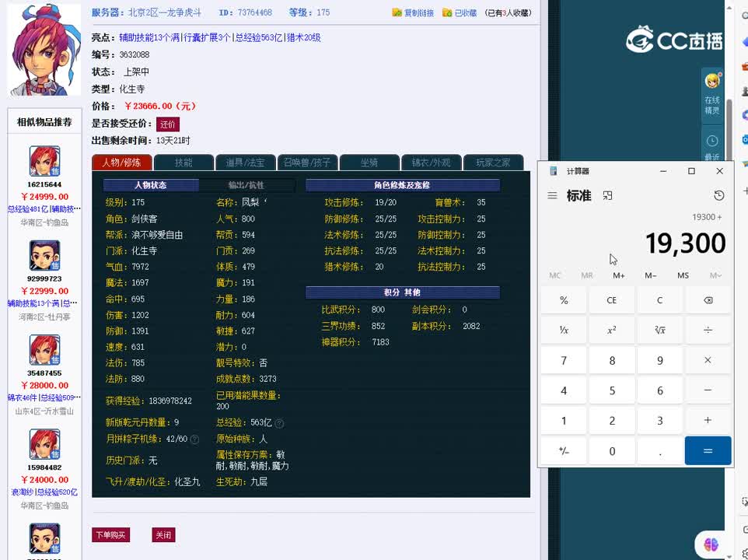The height and width of the screenshot is (560, 748).
Task: Click help icon next to 月饼粽子机缘
Action: [194, 439]
